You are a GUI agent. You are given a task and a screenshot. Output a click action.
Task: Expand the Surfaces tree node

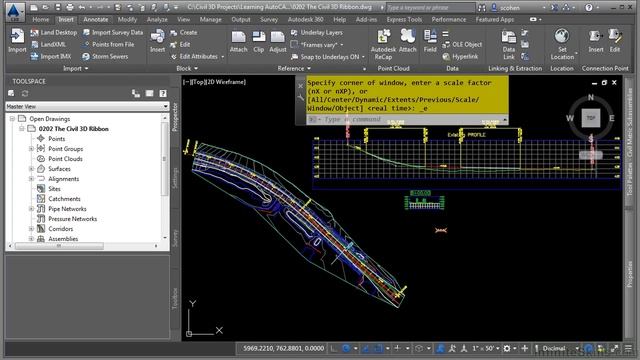(31, 169)
